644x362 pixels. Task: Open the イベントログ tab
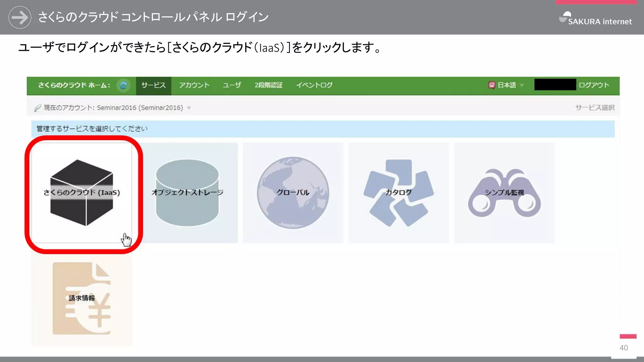[x=314, y=85]
